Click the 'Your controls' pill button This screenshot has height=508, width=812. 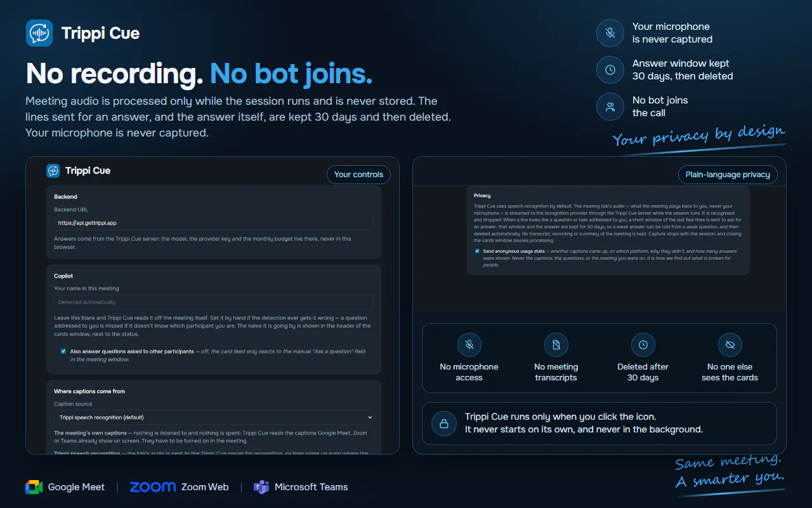(359, 175)
